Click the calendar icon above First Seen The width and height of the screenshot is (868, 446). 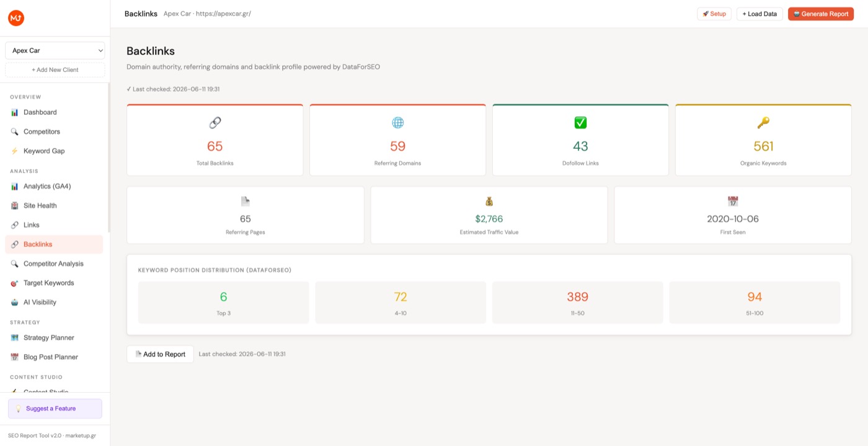tap(733, 202)
